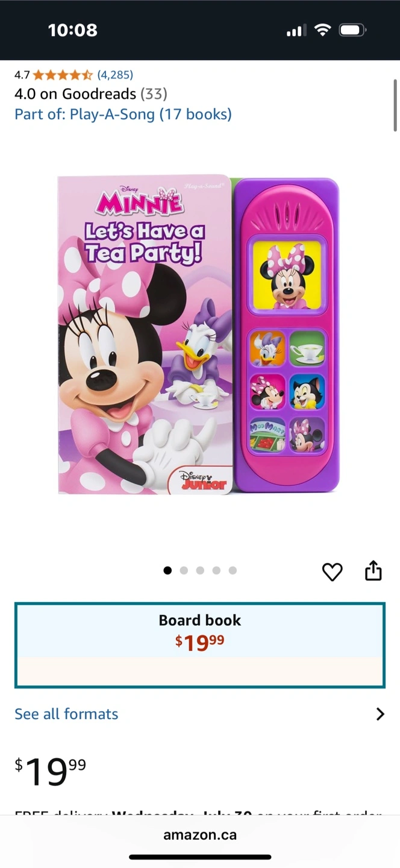Tap the Disney Junior logo on book cover
Image resolution: width=400 pixels, height=868 pixels.
point(204,479)
